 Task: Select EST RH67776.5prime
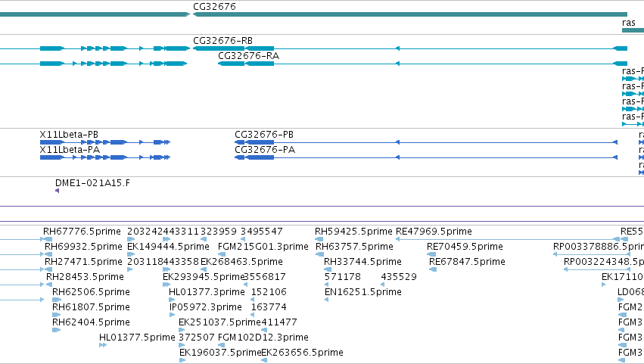82,232
